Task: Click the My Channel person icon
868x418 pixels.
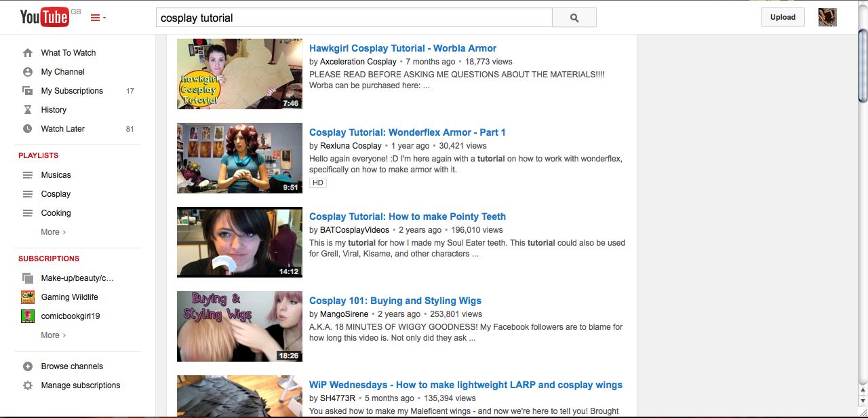Action: [28, 72]
